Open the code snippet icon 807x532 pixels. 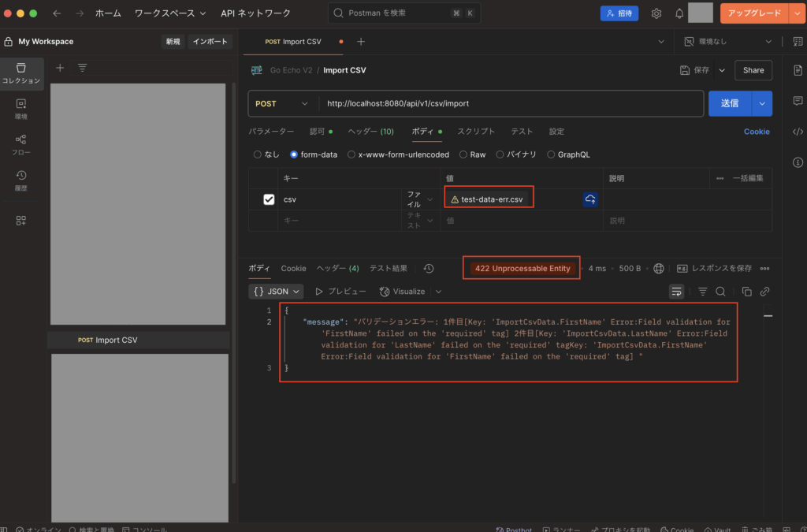(x=798, y=132)
